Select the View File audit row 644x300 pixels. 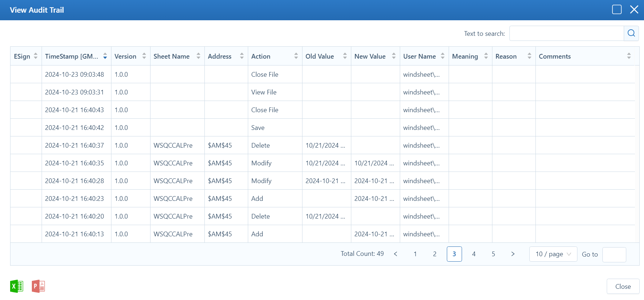point(264,92)
